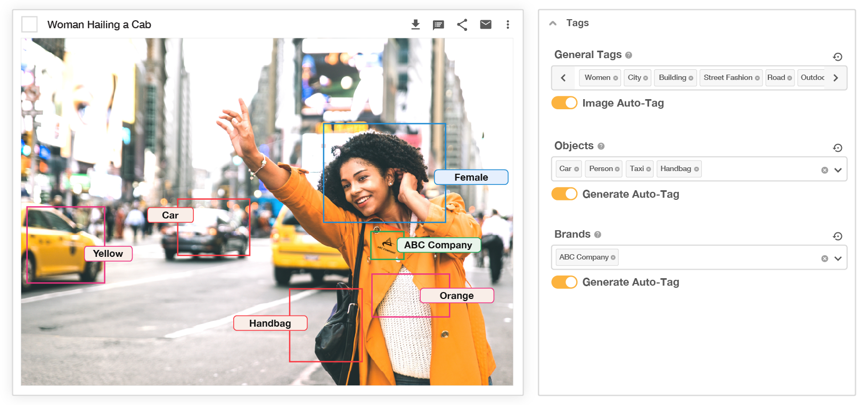The image size is (868, 405).
Task: Click the Outdoor tag chip
Action: tap(812, 78)
